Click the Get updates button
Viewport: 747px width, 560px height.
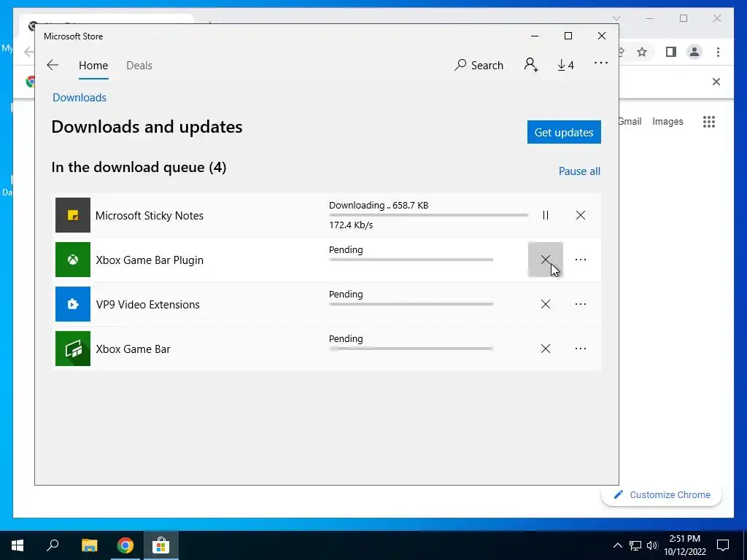(x=564, y=132)
